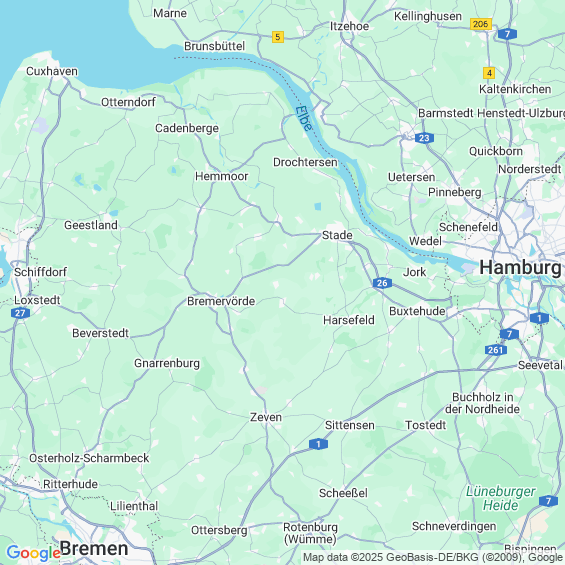
Task: Click the Rotenburg (Wümme) label
Action: (x=310, y=533)
